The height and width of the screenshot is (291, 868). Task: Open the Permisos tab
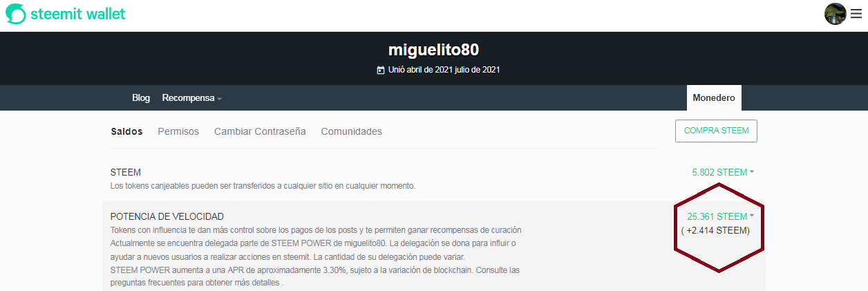[x=178, y=131]
